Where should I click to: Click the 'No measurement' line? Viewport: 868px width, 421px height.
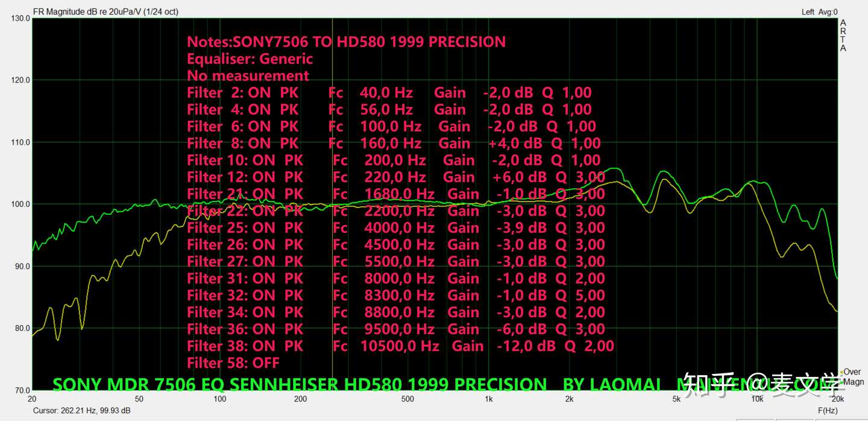(248, 75)
